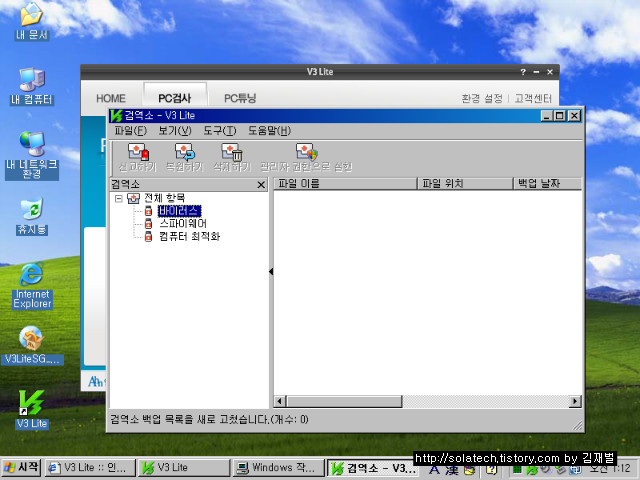The image size is (640, 480).
Task: Click the 내 문서 desktop icon
Action: (x=32, y=20)
